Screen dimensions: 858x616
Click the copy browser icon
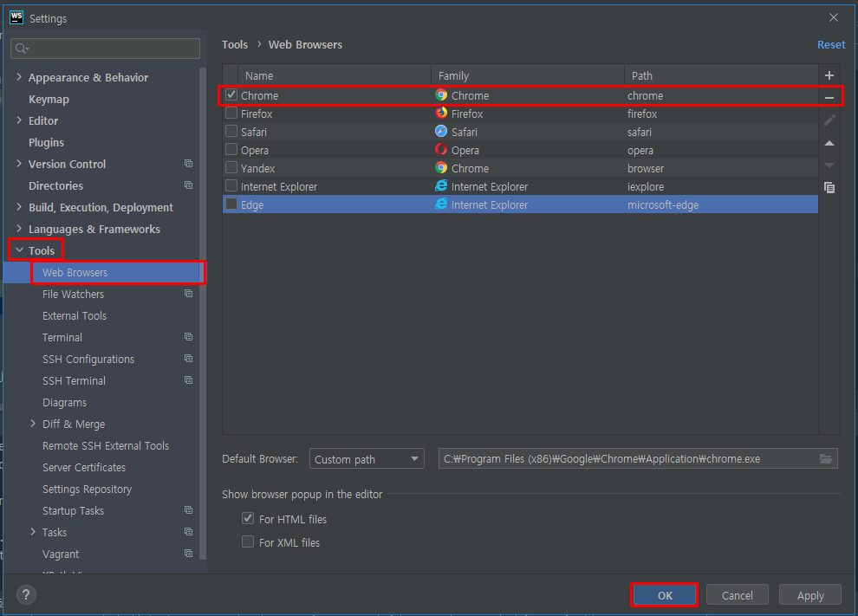pyautogui.click(x=829, y=188)
